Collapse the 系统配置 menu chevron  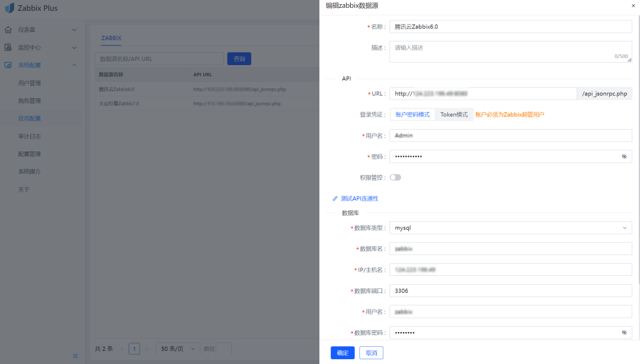pos(74,65)
